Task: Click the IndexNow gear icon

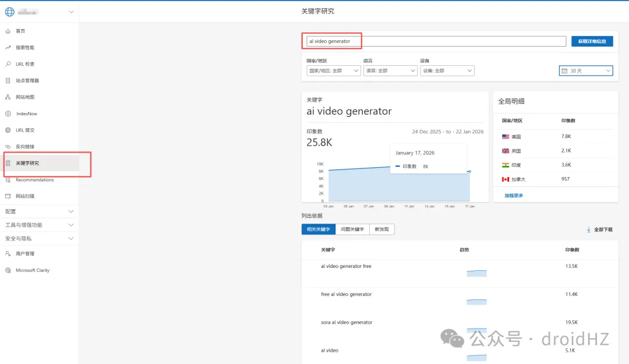Action: (8, 114)
